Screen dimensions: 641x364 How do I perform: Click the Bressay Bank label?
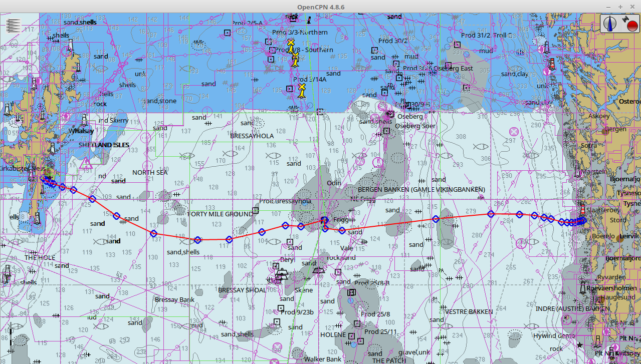[x=174, y=300]
